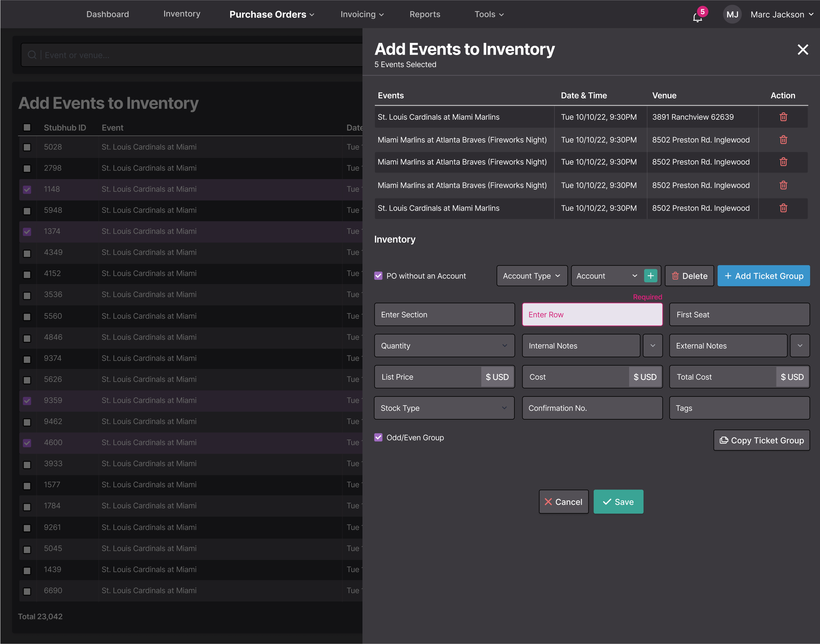
Task: Toggle the Odd/Even Group checkbox
Action: [x=378, y=437]
